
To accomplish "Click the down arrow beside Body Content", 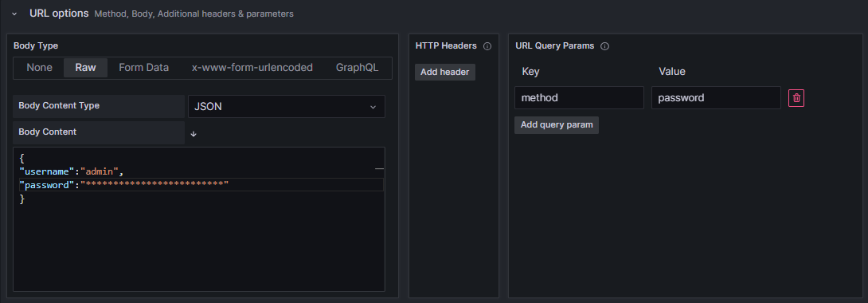I will click(x=194, y=134).
